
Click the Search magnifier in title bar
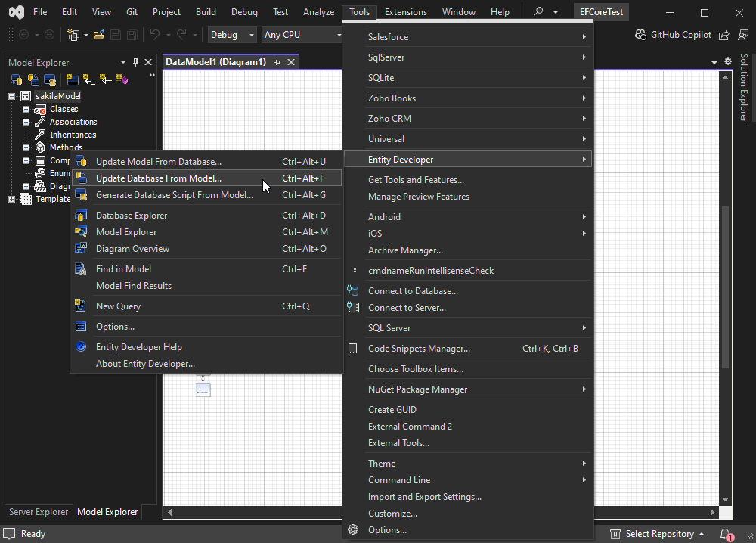click(x=538, y=12)
